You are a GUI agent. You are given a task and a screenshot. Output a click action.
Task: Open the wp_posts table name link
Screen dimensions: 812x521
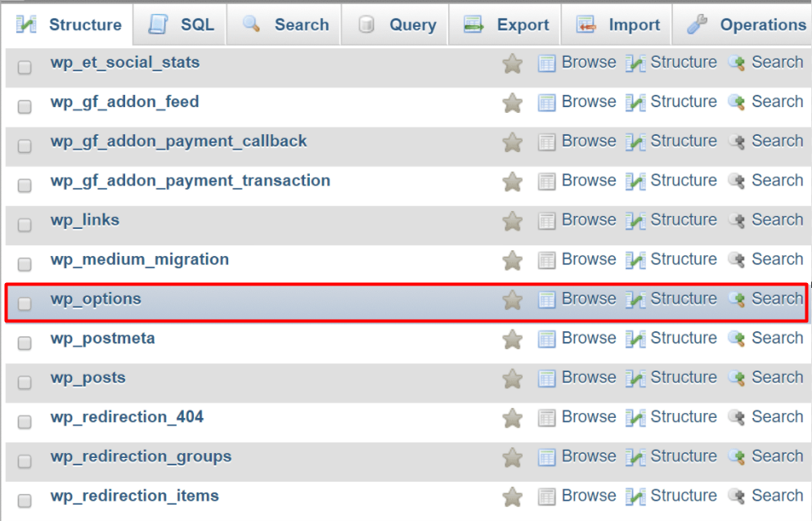(88, 378)
